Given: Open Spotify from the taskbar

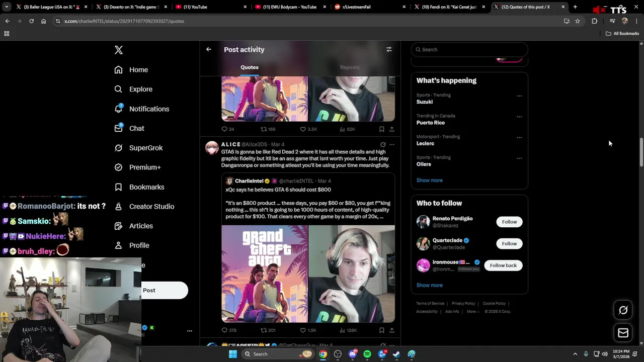Looking at the screenshot, I should tap(367, 354).
